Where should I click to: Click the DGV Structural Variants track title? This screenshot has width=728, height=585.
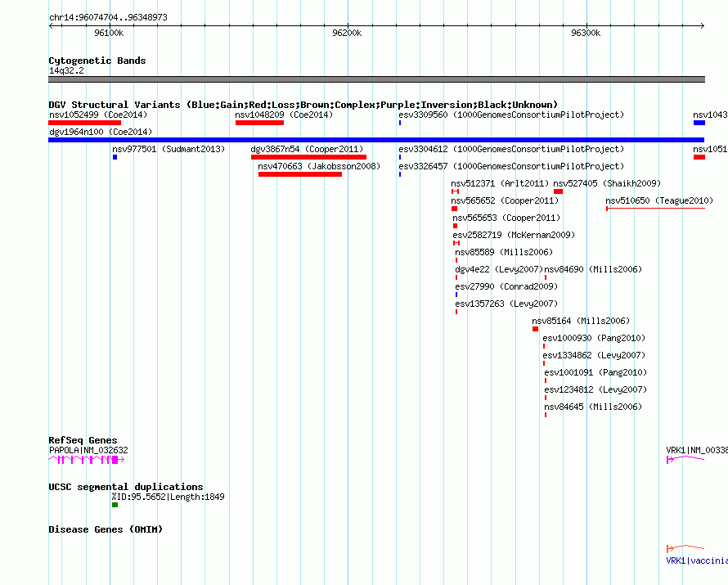(x=303, y=105)
